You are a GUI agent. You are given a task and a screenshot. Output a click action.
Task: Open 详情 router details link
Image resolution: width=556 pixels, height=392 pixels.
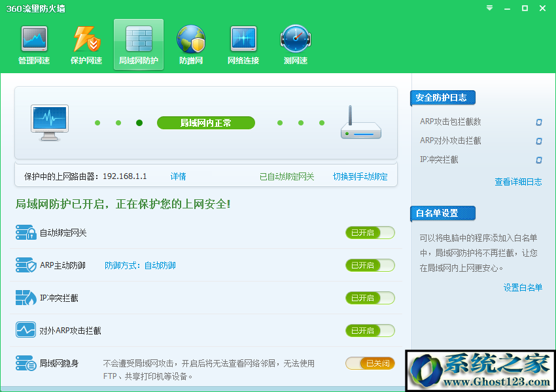[178, 176]
